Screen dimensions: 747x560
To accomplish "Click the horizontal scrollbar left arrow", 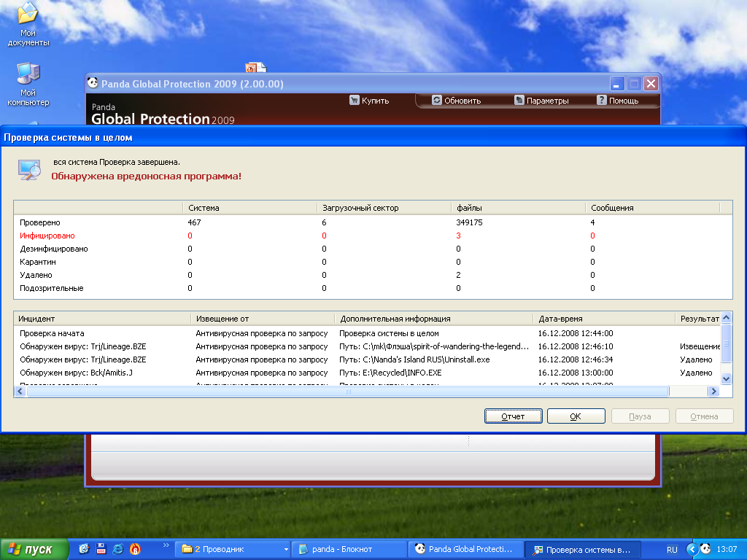I will coord(20,392).
